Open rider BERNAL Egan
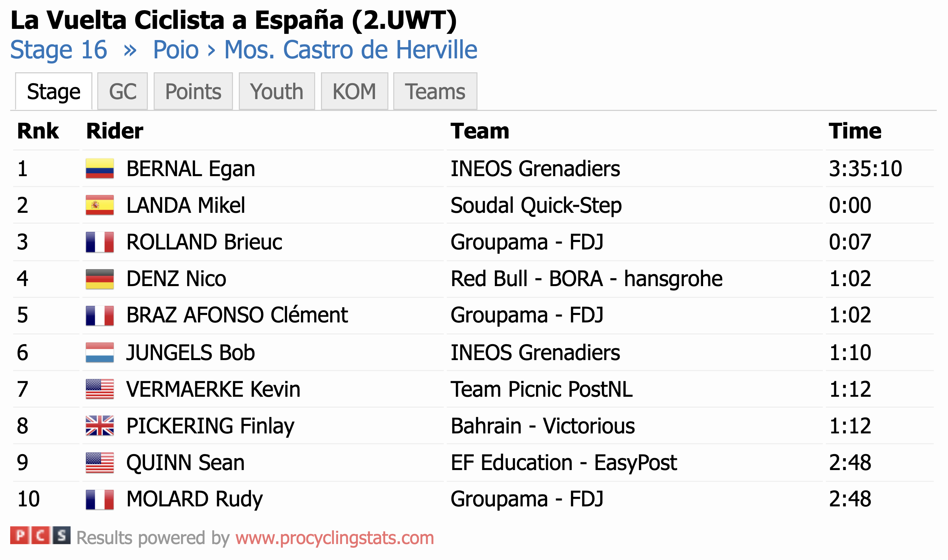Viewport: 948px width, 560px height. [191, 169]
